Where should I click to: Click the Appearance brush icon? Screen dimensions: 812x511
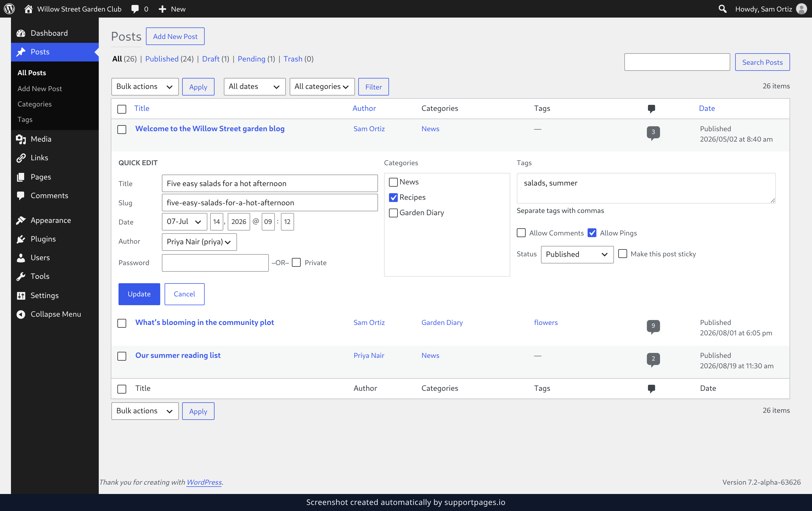pos(21,220)
